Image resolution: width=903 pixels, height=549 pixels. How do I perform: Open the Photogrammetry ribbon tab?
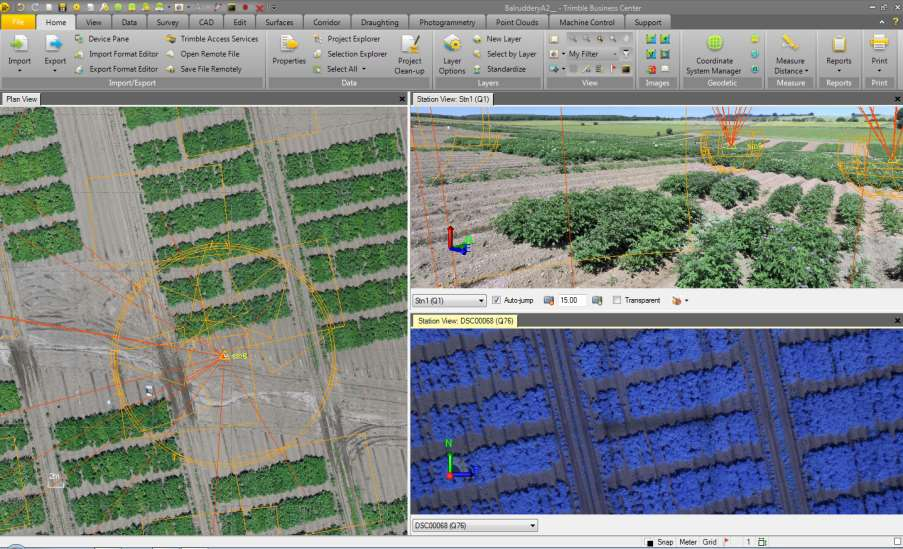(447, 22)
